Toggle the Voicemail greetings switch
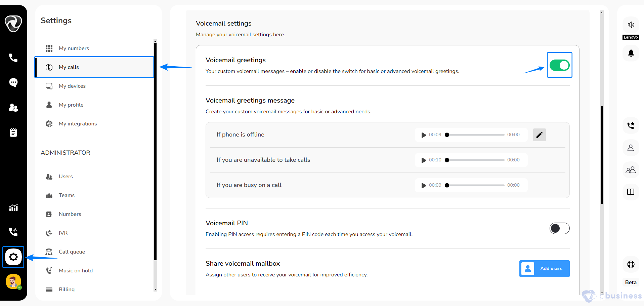The height and width of the screenshot is (306, 644). tap(559, 65)
